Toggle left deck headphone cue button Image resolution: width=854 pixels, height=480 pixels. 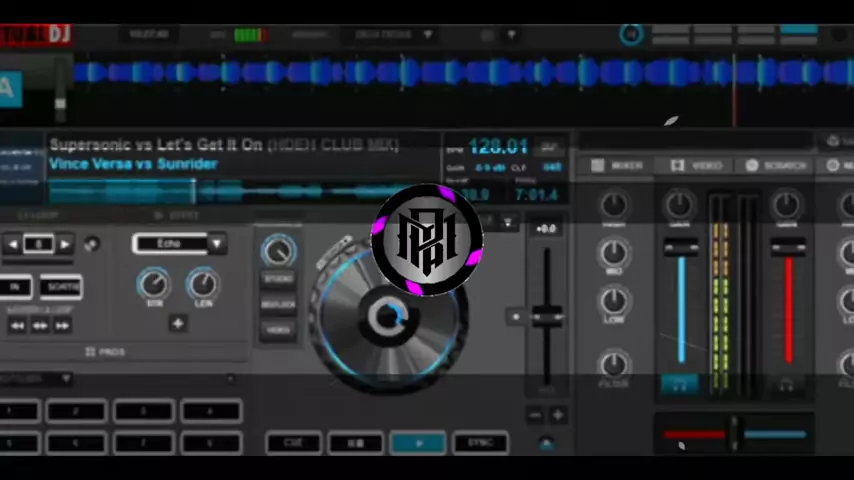(680, 384)
